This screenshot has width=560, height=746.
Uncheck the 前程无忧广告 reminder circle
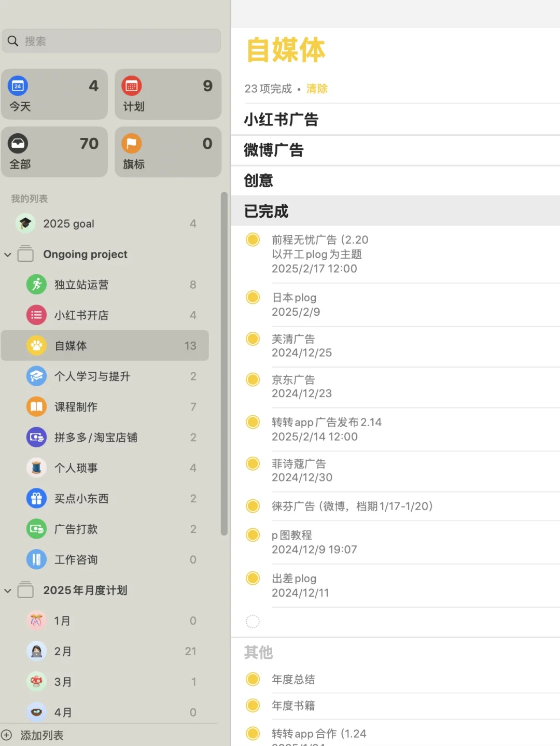click(x=253, y=240)
